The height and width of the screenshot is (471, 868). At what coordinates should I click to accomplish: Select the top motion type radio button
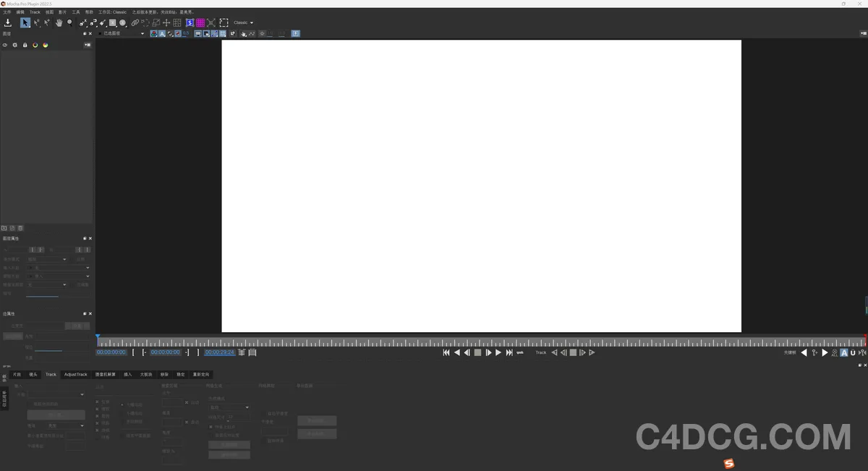pos(122,405)
